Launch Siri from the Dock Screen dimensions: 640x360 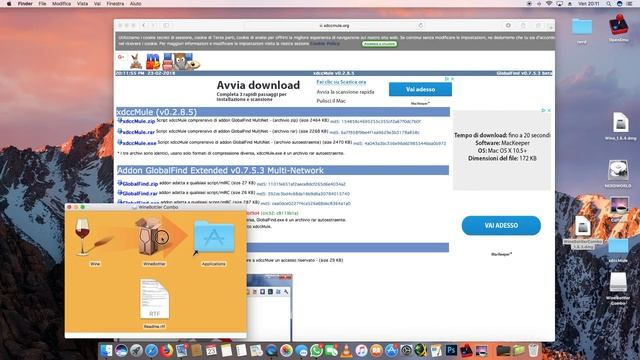[121, 351]
